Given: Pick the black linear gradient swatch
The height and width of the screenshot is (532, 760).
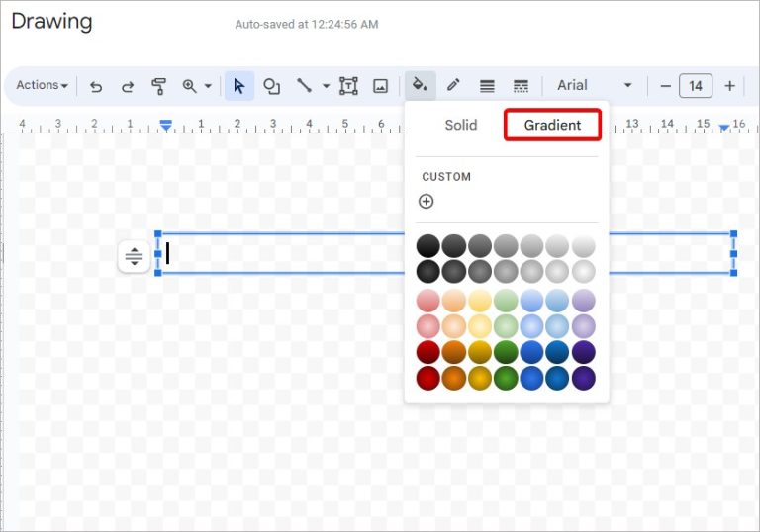Looking at the screenshot, I should pos(427,245).
